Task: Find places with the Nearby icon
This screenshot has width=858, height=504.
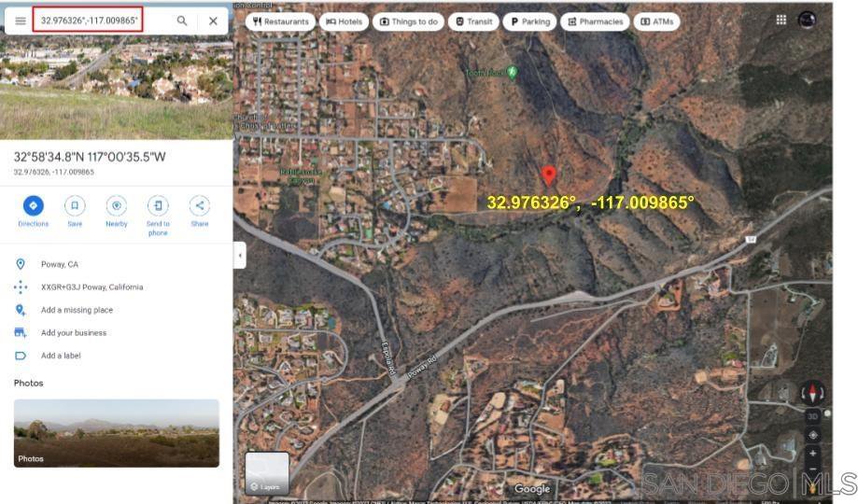Action: point(117,205)
